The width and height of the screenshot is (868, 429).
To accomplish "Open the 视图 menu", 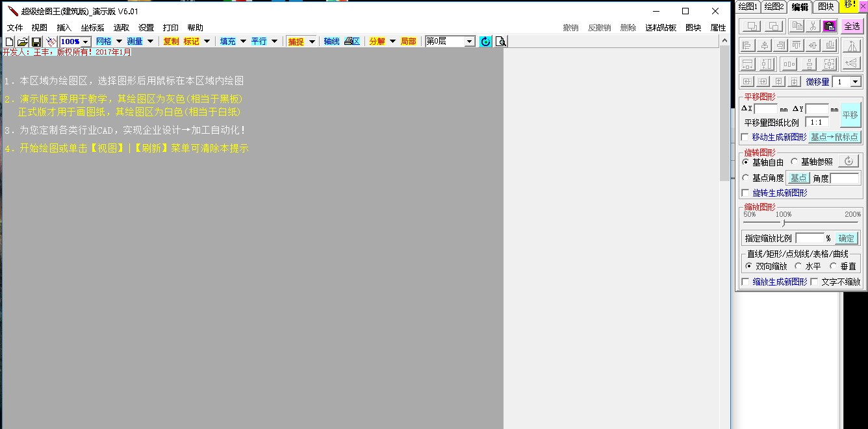I will tap(40, 28).
